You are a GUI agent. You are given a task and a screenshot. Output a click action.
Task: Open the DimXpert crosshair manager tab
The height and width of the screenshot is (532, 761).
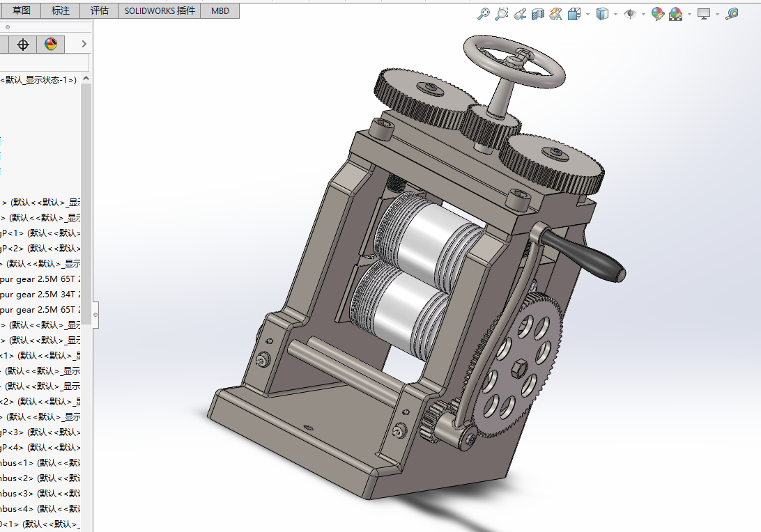(x=23, y=45)
